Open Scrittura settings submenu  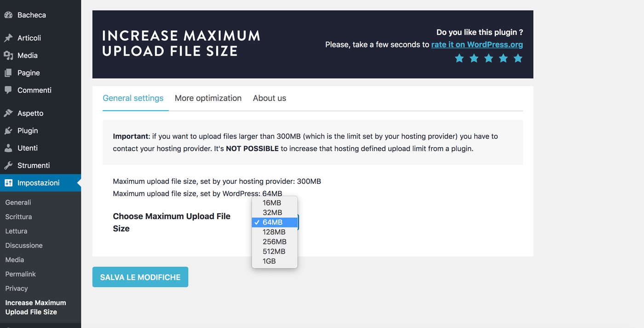pyautogui.click(x=19, y=217)
